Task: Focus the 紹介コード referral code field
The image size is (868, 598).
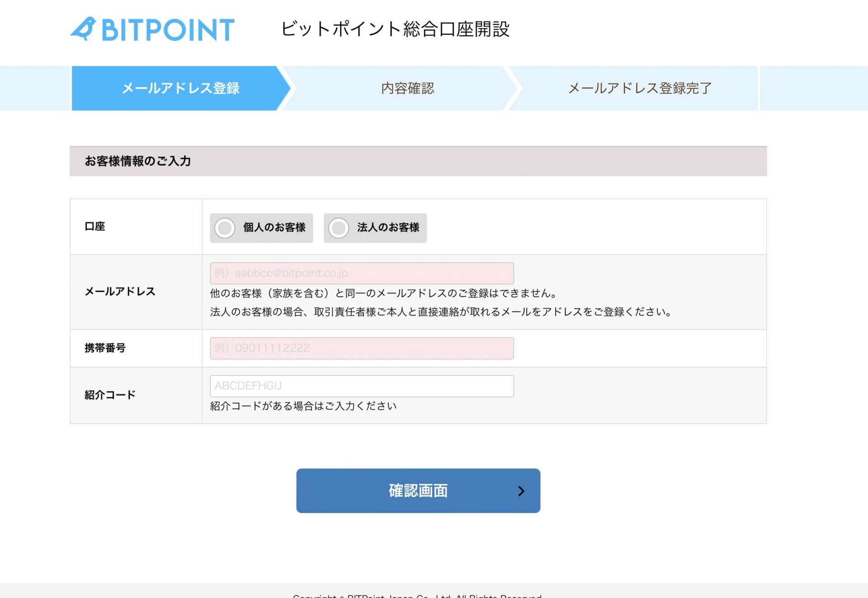Action: [362, 386]
